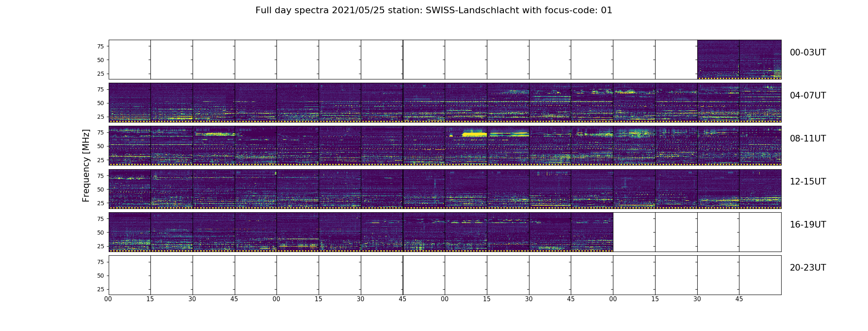
Task: Click the 75 tick on the 16-19UT axis
Action: point(100,219)
